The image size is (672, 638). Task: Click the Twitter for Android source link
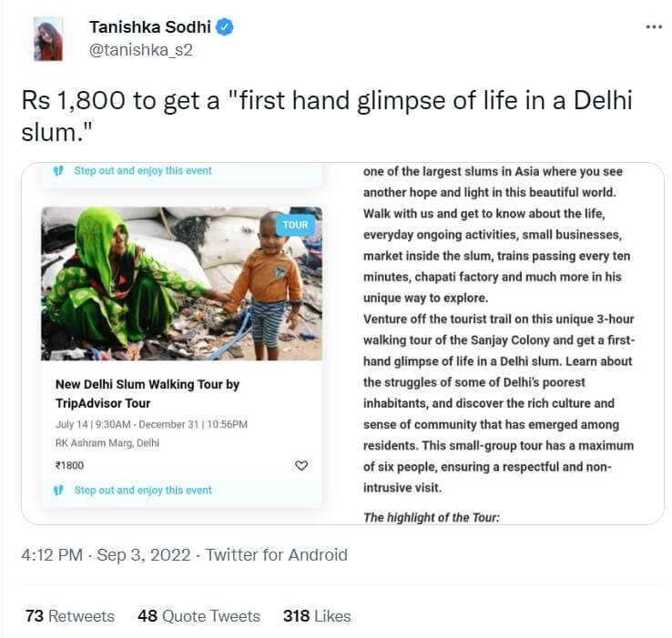tap(277, 554)
